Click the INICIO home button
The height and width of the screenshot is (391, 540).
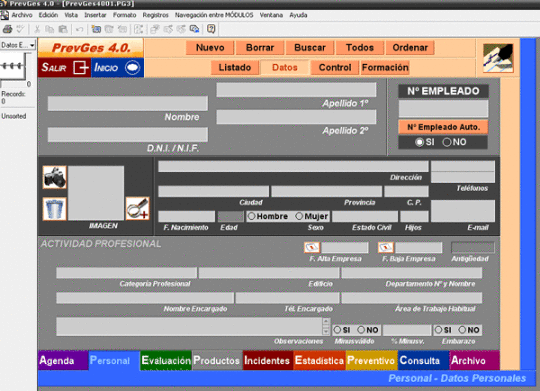pos(117,67)
